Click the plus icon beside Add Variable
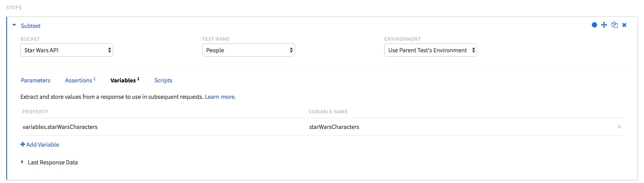This screenshot has height=183, width=644. pos(23,144)
